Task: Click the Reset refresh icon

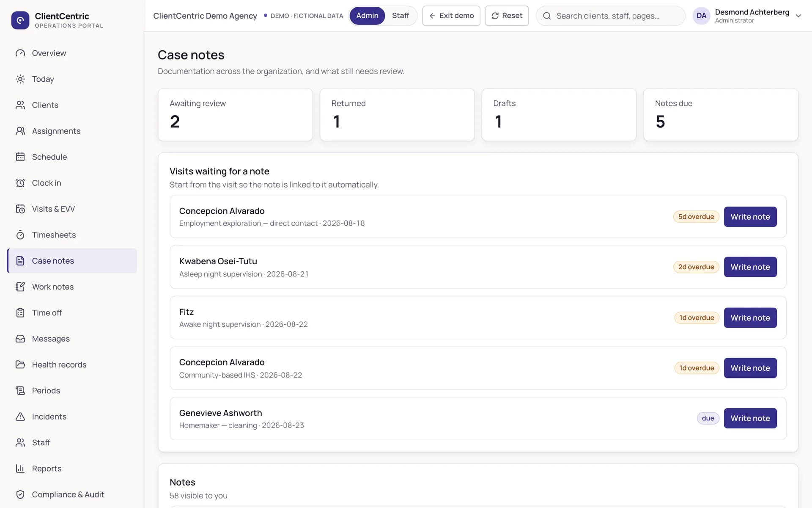Action: [495, 16]
